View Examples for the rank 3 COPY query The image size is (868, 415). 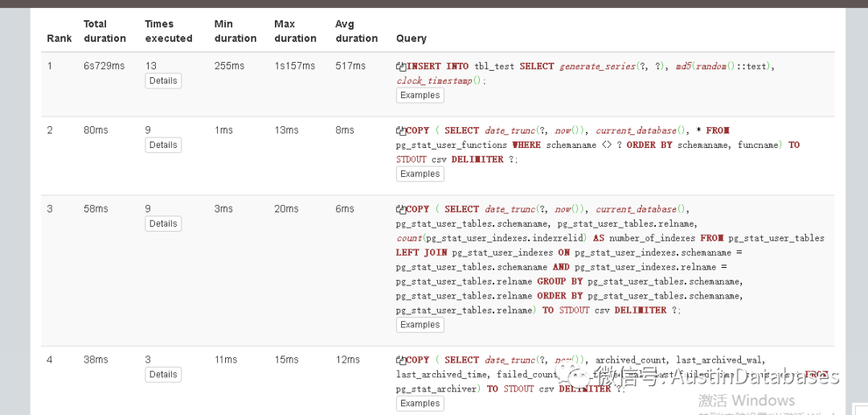click(x=420, y=326)
